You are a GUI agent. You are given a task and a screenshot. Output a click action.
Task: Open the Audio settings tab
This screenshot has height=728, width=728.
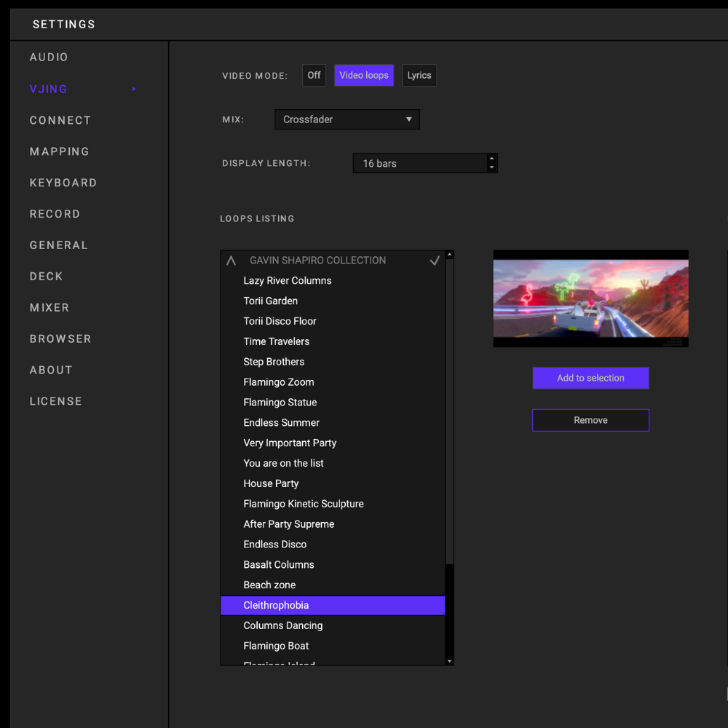pos(49,58)
